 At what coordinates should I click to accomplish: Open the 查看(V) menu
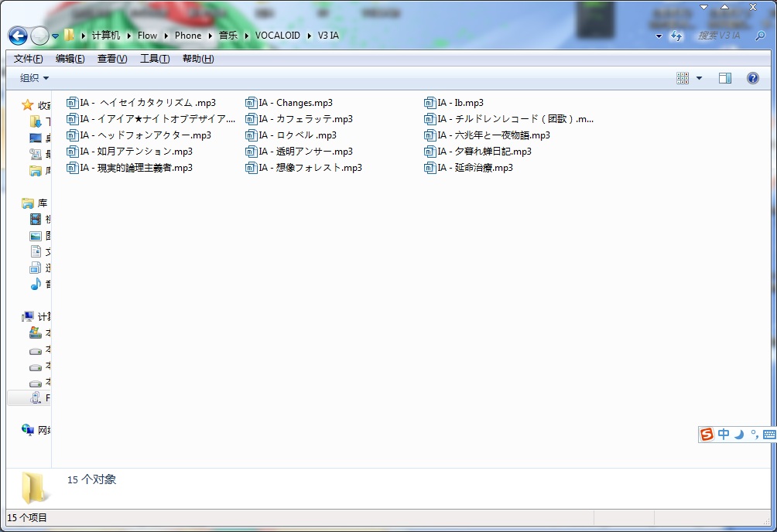[x=112, y=59]
